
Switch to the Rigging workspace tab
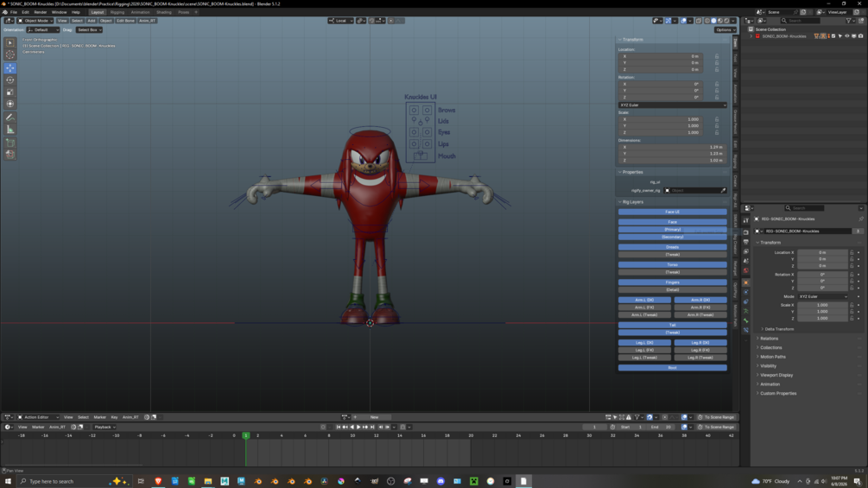[117, 12]
